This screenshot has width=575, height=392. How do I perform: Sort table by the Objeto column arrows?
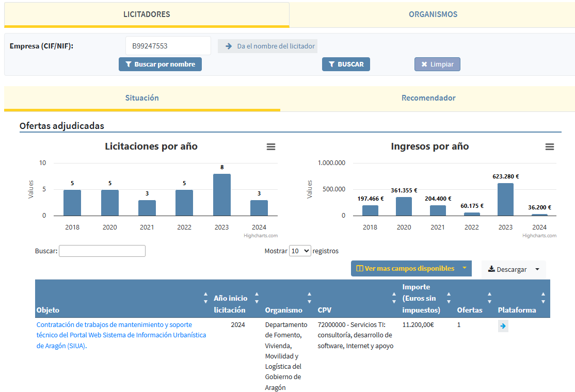coord(205,298)
